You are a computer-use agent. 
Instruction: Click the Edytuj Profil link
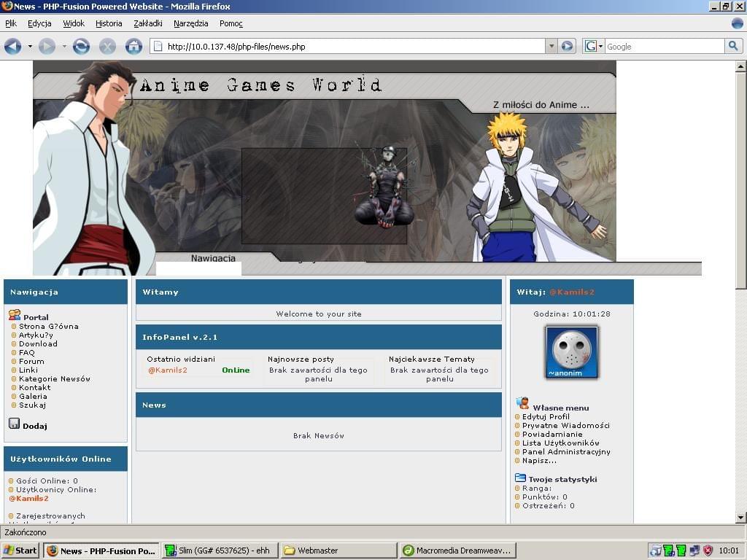(x=546, y=416)
